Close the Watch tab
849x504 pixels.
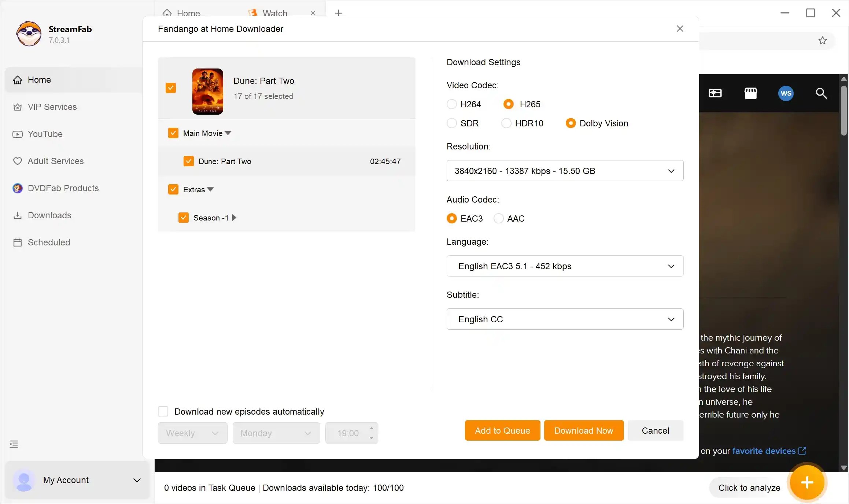click(313, 13)
